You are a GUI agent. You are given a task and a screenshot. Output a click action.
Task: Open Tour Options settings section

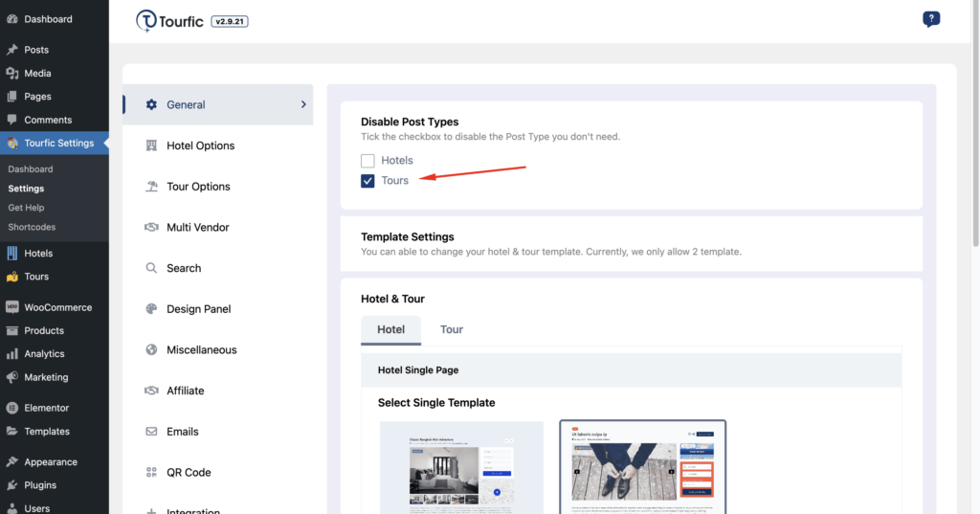click(x=217, y=187)
